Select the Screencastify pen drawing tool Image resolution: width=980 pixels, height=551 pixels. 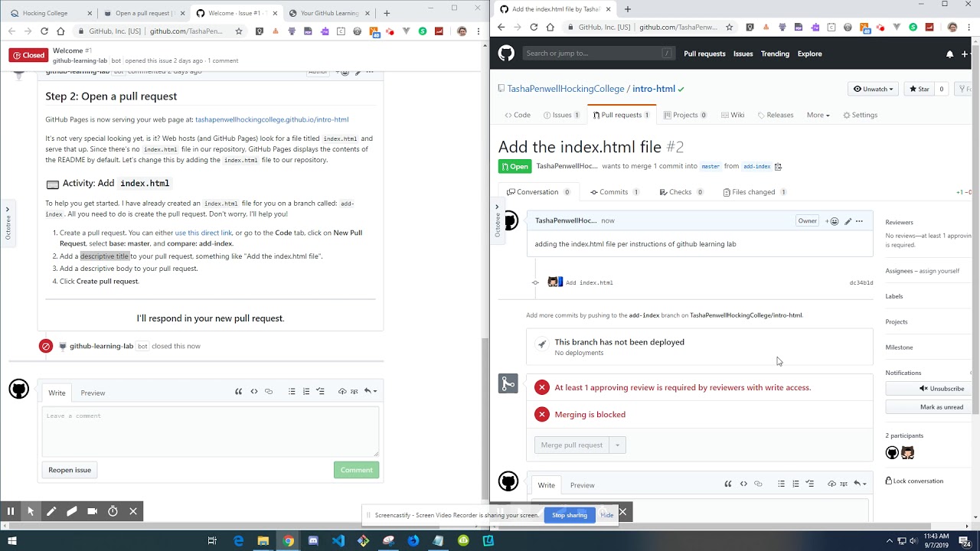tap(51, 511)
